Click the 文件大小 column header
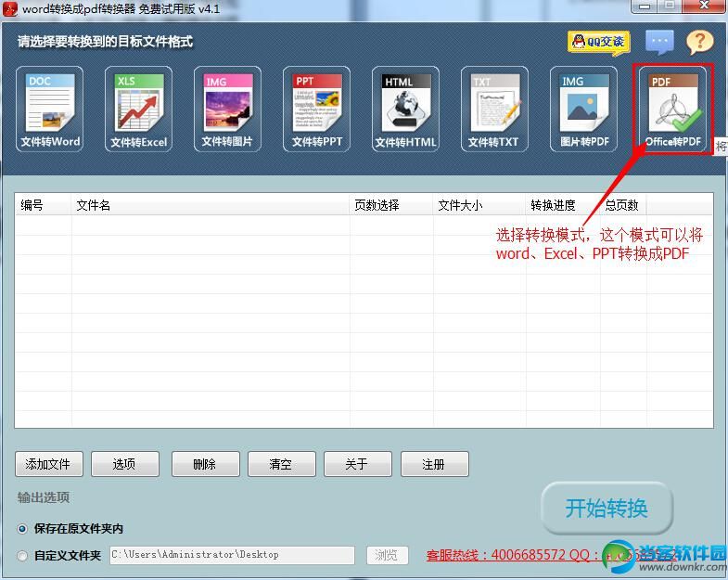Screen dimensions: 728x580 (479, 205)
